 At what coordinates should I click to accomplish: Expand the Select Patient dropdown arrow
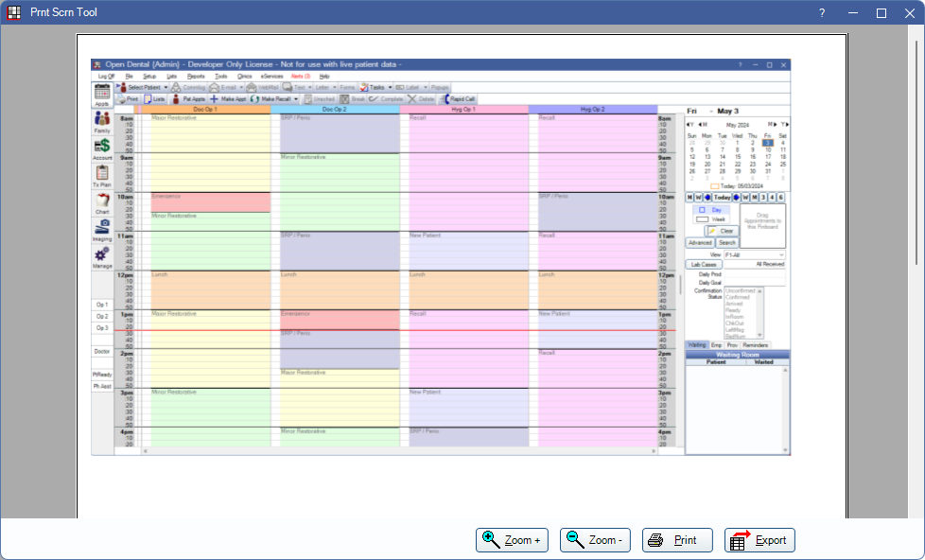click(165, 87)
